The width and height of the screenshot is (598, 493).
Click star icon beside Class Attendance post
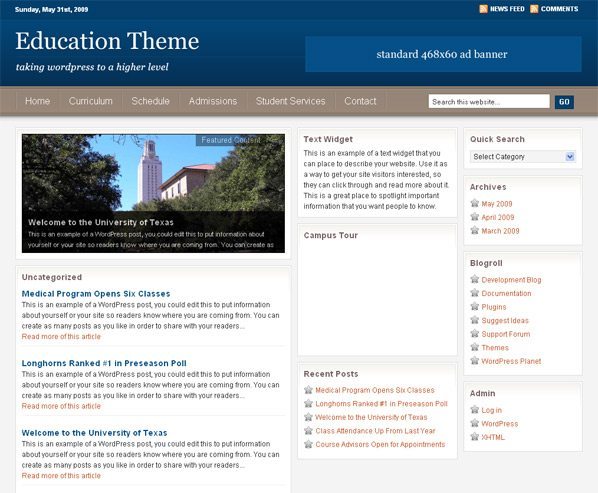point(308,430)
